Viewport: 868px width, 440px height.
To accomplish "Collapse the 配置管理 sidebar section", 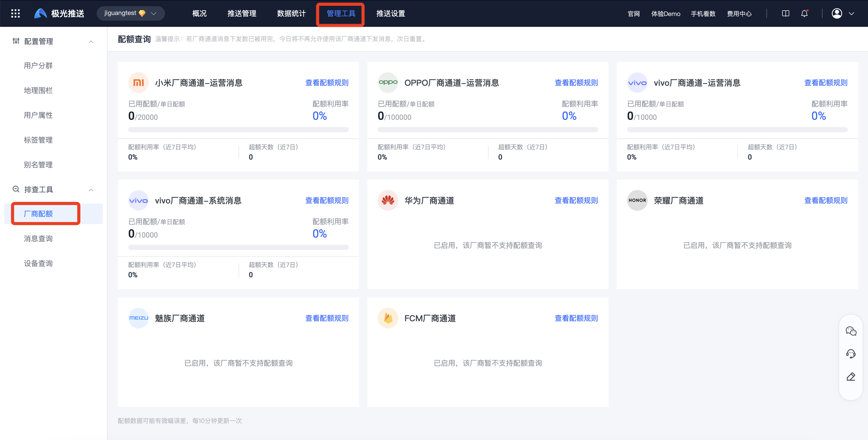I will (91, 42).
